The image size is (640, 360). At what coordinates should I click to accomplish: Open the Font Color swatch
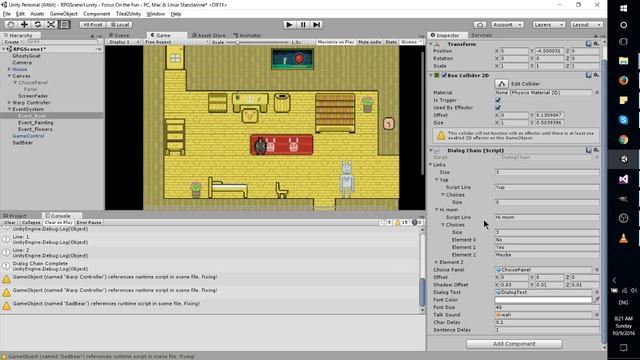[x=543, y=300]
